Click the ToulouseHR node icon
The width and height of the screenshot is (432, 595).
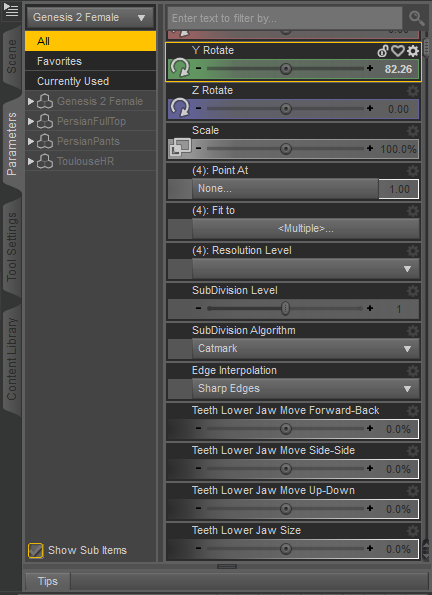click(x=45, y=161)
